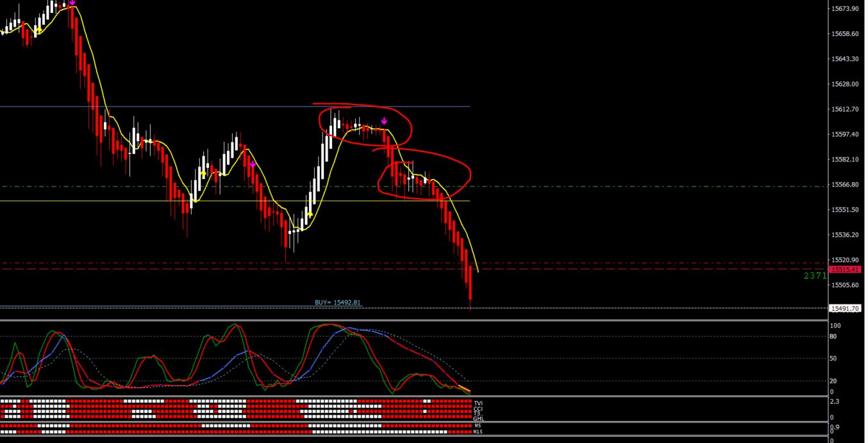Viewport: 868px width, 443px height.
Task: Click the 15658.60 price axis label
Action: coord(844,33)
